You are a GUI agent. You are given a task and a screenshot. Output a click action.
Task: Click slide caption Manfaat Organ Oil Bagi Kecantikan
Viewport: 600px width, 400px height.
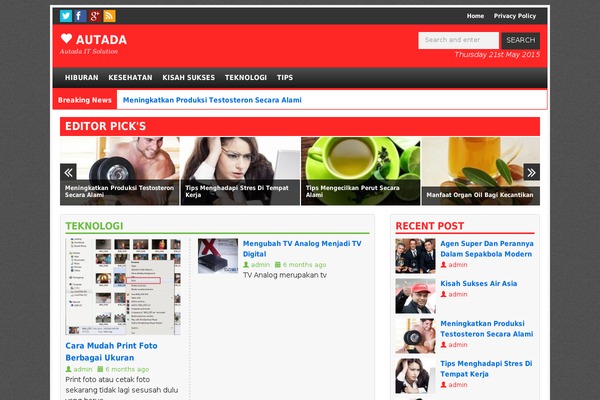coord(480,195)
